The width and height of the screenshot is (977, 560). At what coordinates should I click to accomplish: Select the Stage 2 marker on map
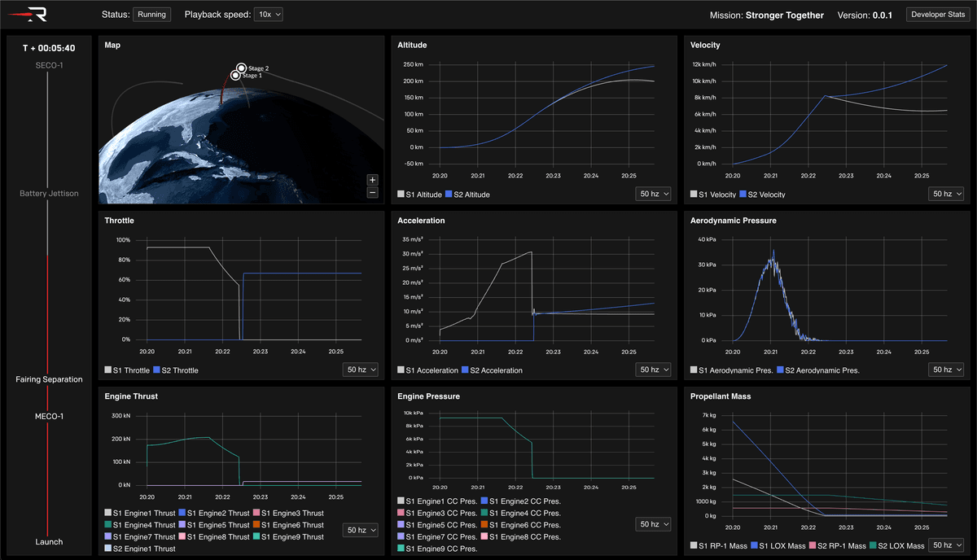(x=241, y=68)
